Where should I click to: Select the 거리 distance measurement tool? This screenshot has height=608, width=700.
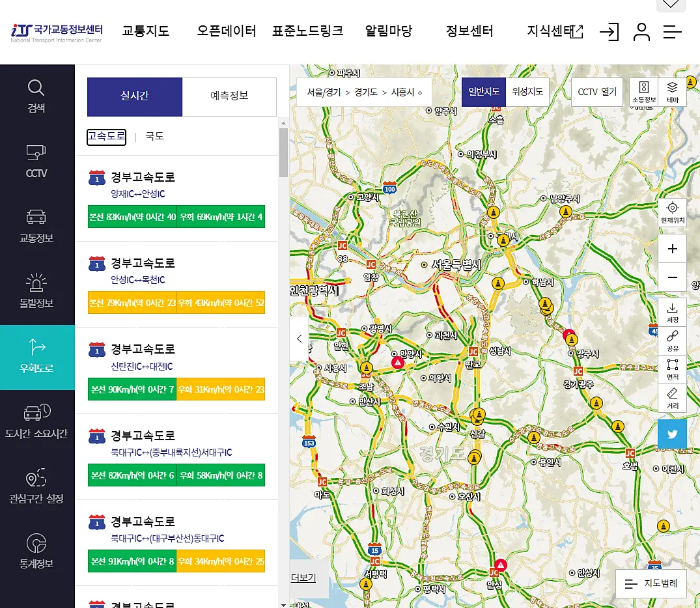point(672,398)
